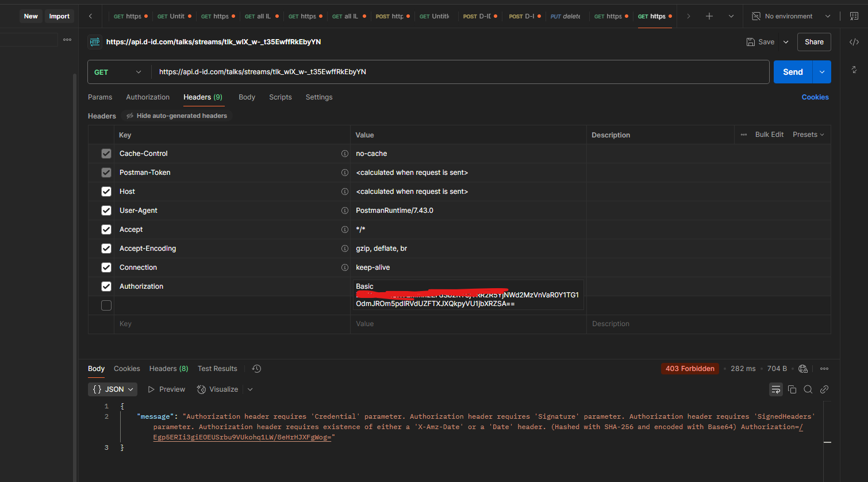Click the info icon beside Cache-Control
The image size is (868, 482).
(345, 154)
